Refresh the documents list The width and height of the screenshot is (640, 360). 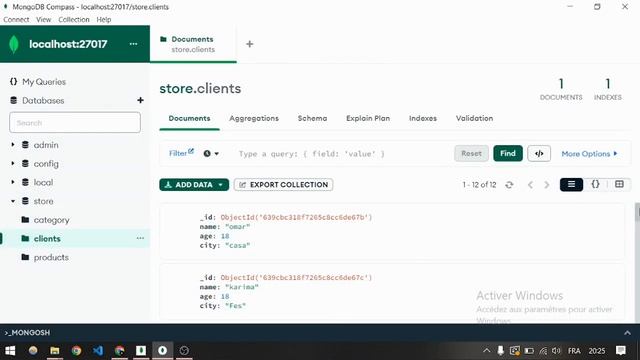click(509, 185)
